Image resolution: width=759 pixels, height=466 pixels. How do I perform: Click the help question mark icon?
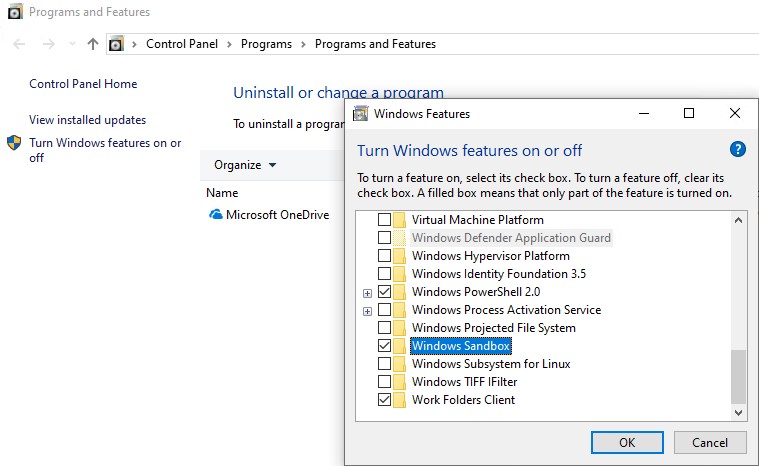pos(737,149)
